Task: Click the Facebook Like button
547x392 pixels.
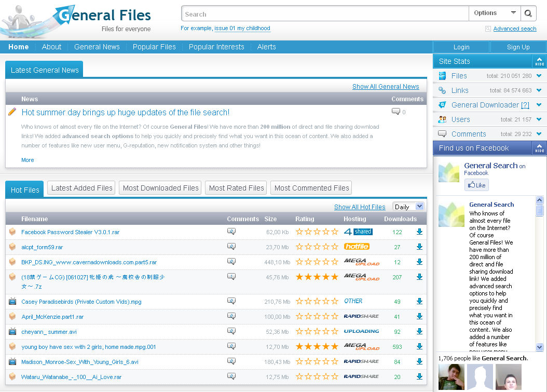Action: point(476,185)
